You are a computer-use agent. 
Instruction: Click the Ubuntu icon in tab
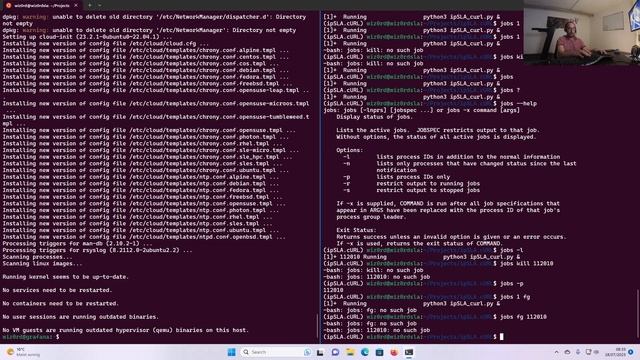9,5
